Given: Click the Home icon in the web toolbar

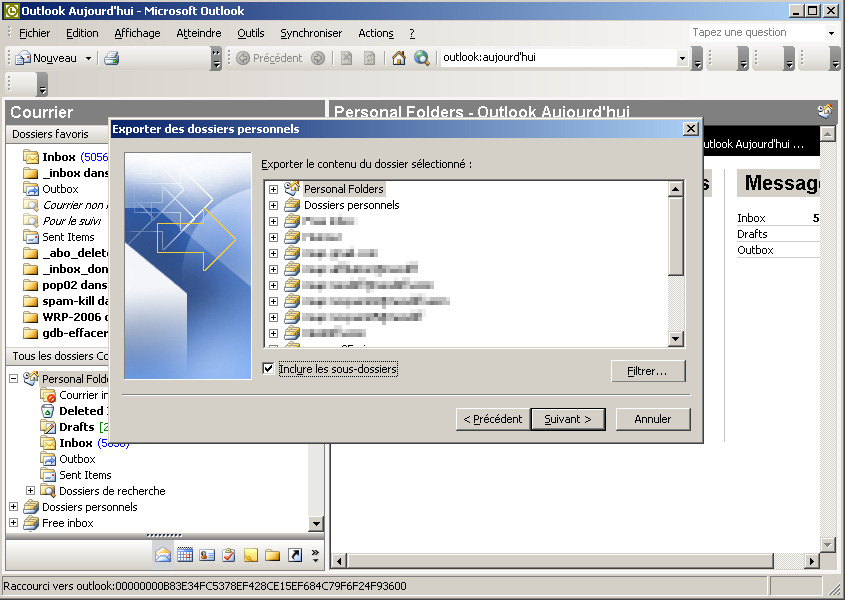Looking at the screenshot, I should (399, 58).
